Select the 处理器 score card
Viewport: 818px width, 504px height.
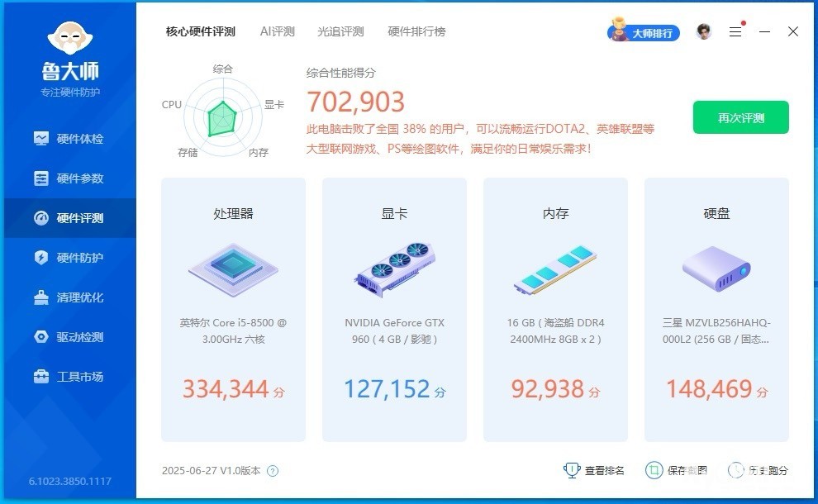pos(233,309)
